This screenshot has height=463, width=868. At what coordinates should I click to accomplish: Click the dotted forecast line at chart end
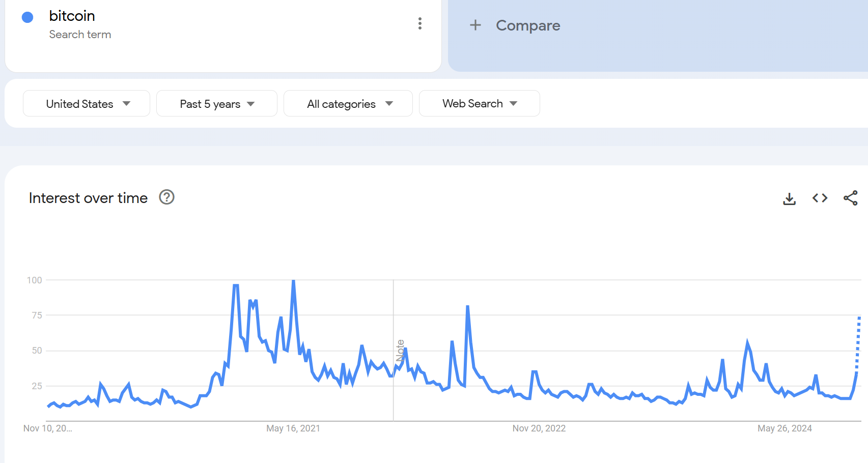tap(858, 341)
